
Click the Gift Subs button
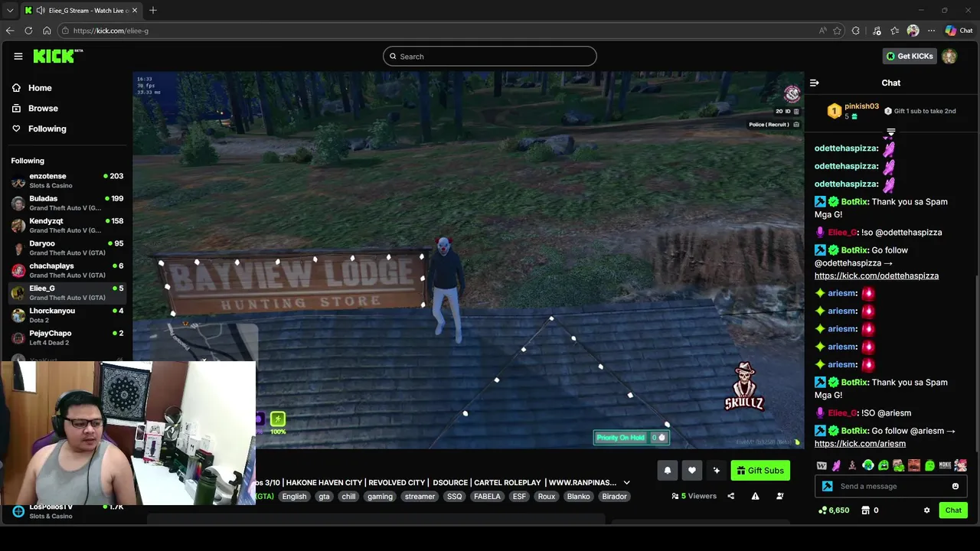point(760,471)
